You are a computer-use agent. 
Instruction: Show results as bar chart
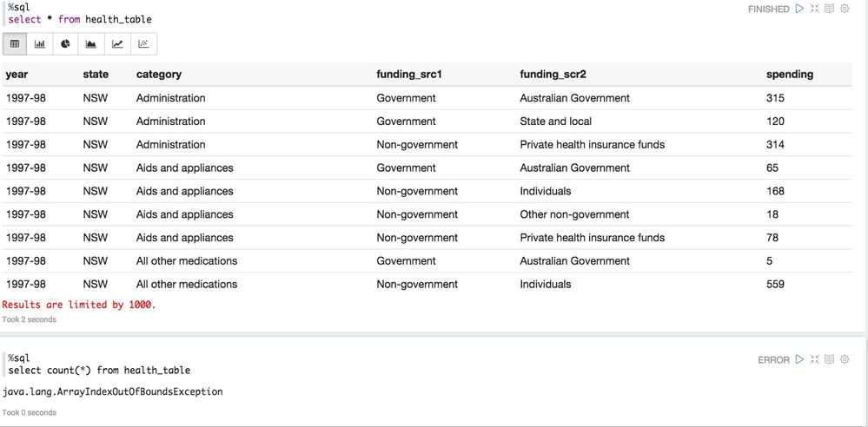pos(40,43)
